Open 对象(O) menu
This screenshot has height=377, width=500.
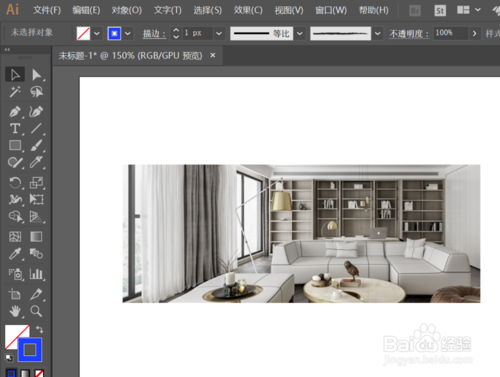coord(127,10)
